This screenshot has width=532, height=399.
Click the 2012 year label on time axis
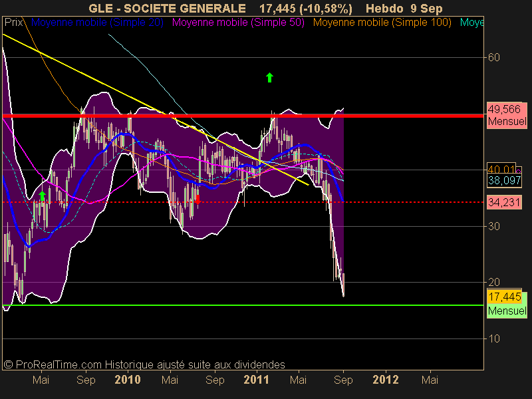click(386, 379)
